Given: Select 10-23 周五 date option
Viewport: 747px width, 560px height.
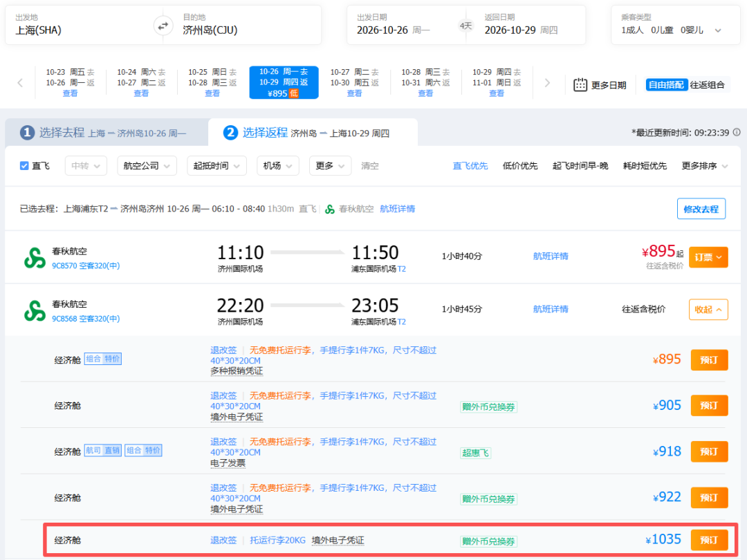Looking at the screenshot, I should (70, 83).
